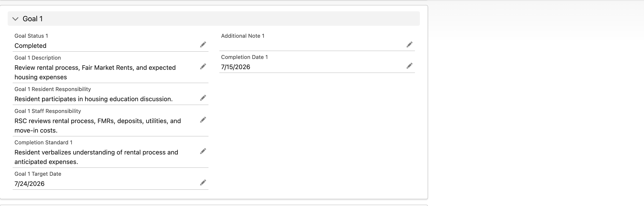Edit Completion Date 1 with the pencil icon

pos(410,66)
